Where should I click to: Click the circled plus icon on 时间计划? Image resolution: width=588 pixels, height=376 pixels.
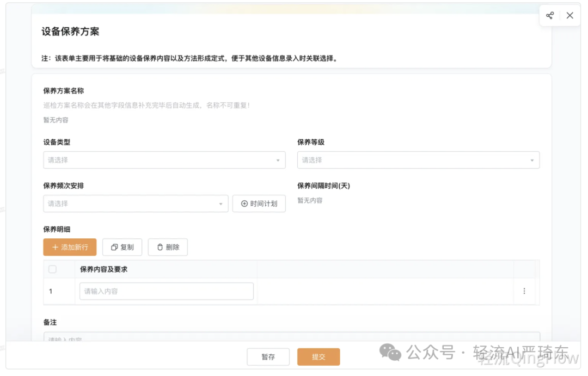(244, 203)
